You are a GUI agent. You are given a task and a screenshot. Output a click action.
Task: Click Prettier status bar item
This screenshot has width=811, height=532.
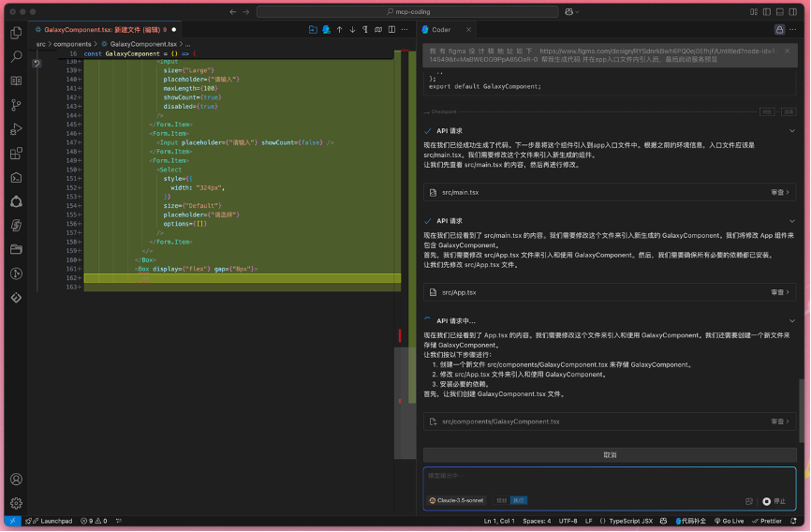pos(767,521)
